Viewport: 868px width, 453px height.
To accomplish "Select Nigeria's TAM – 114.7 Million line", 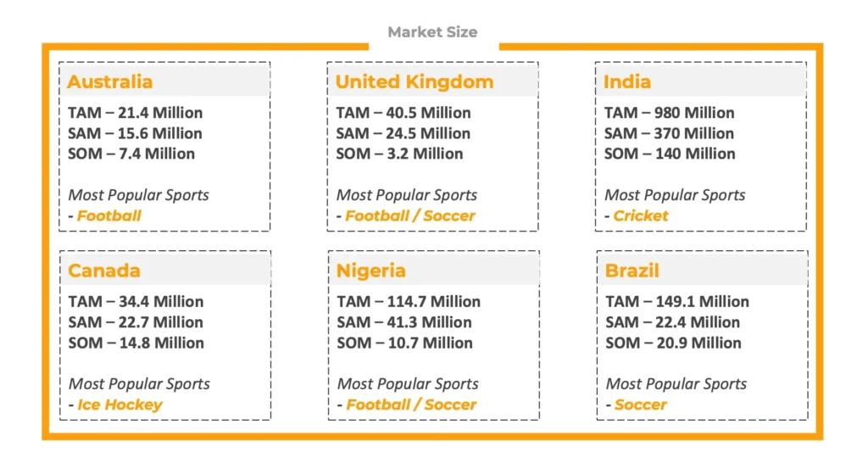I will point(409,302).
